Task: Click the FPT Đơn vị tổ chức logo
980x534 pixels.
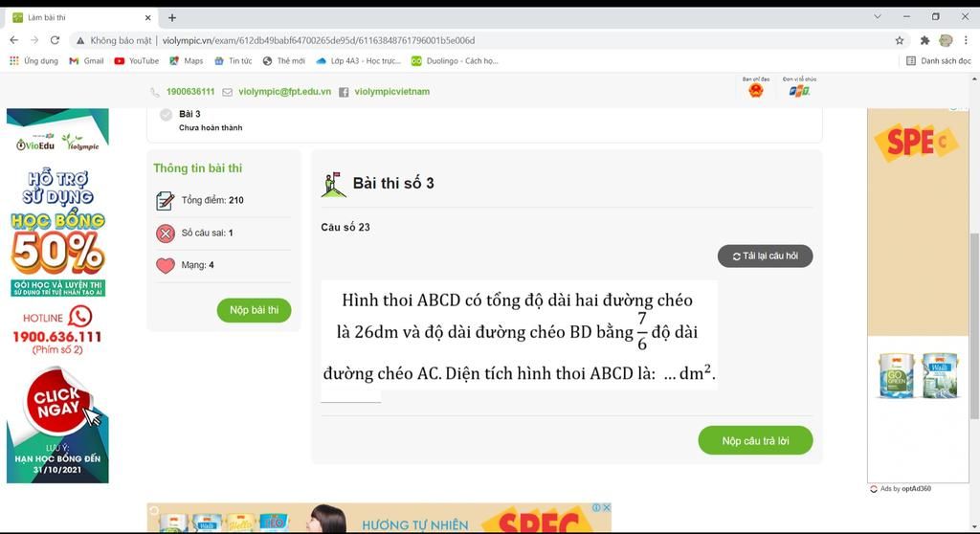Action: pos(799,91)
